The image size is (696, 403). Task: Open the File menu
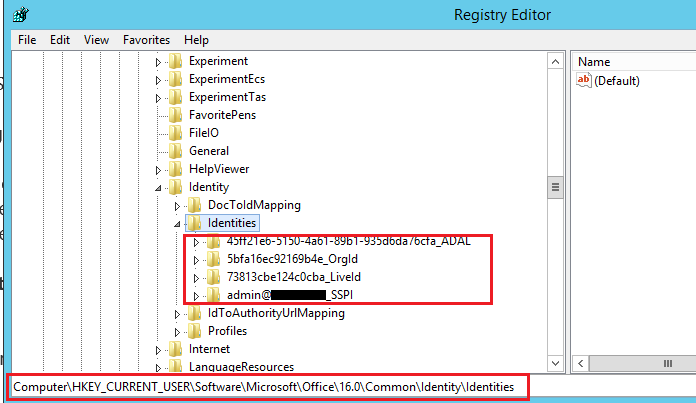point(27,40)
